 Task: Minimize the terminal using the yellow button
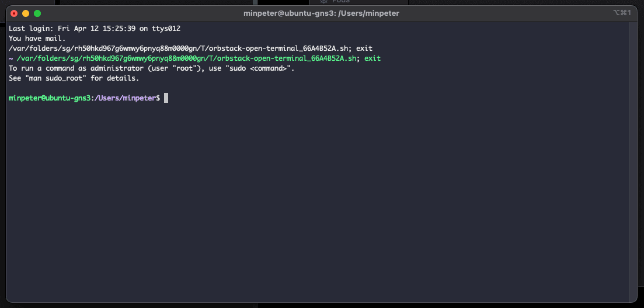point(26,13)
